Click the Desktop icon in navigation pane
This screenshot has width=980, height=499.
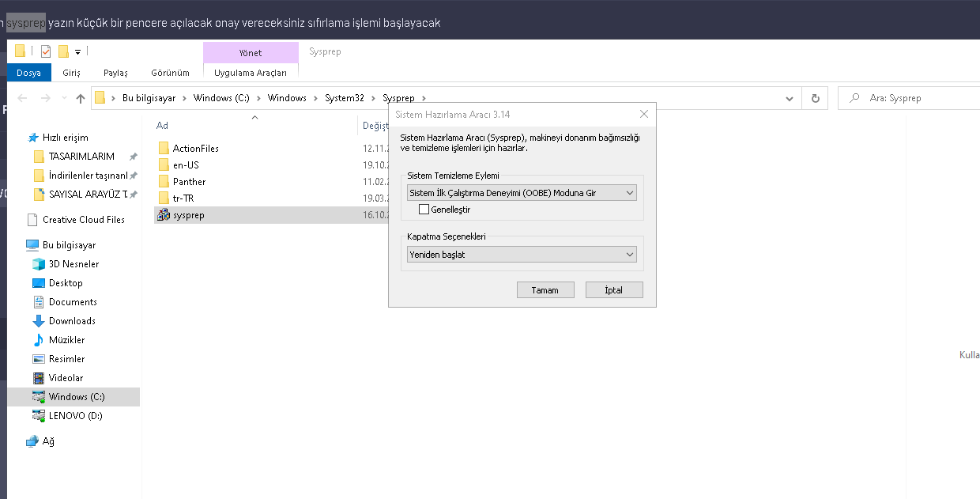(x=39, y=283)
